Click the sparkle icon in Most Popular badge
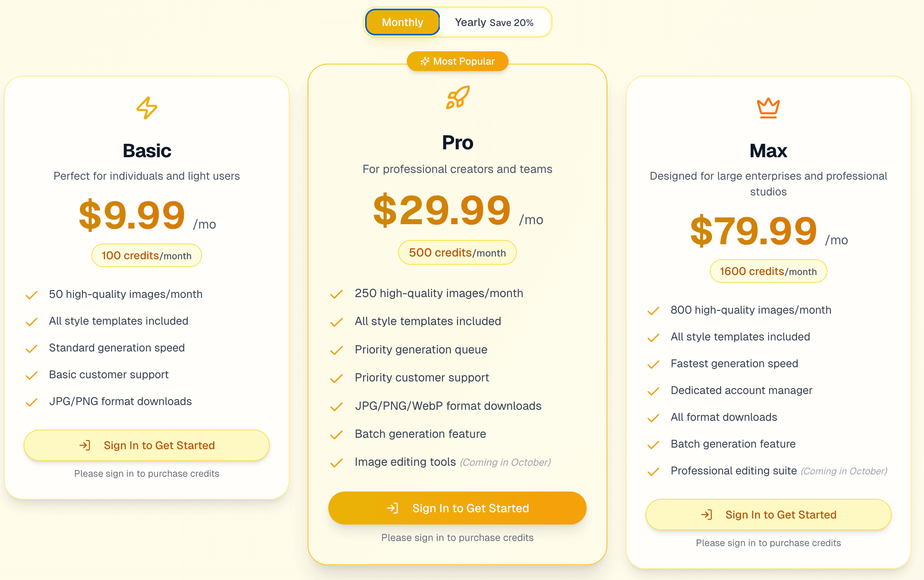 [x=425, y=61]
